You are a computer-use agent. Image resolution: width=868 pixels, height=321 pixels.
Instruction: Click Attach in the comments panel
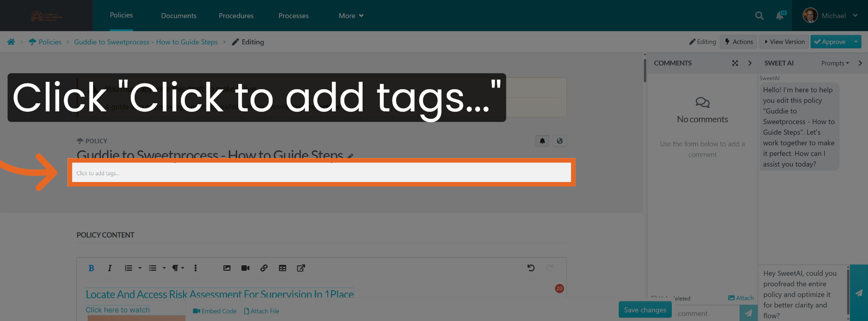(741, 298)
